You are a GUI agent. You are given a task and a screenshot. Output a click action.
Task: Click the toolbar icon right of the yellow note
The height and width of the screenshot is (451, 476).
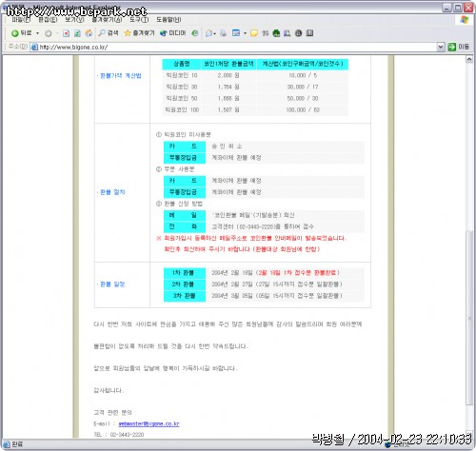point(266,33)
